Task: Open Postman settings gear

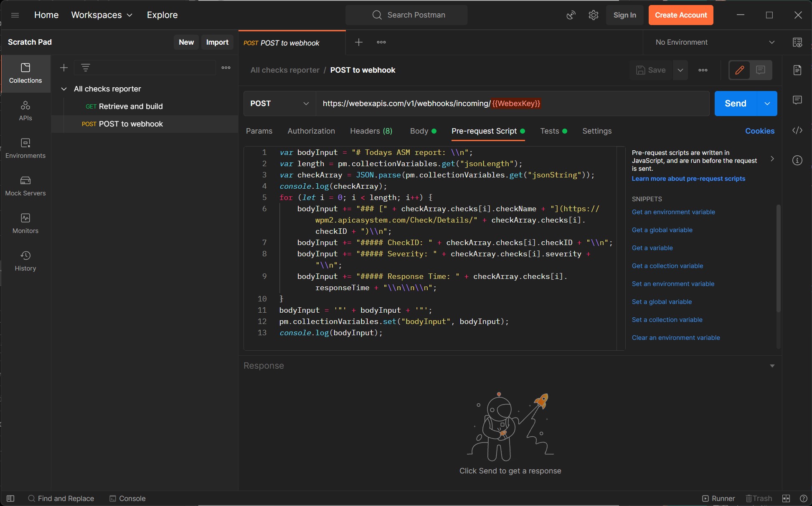Action: tap(593, 15)
